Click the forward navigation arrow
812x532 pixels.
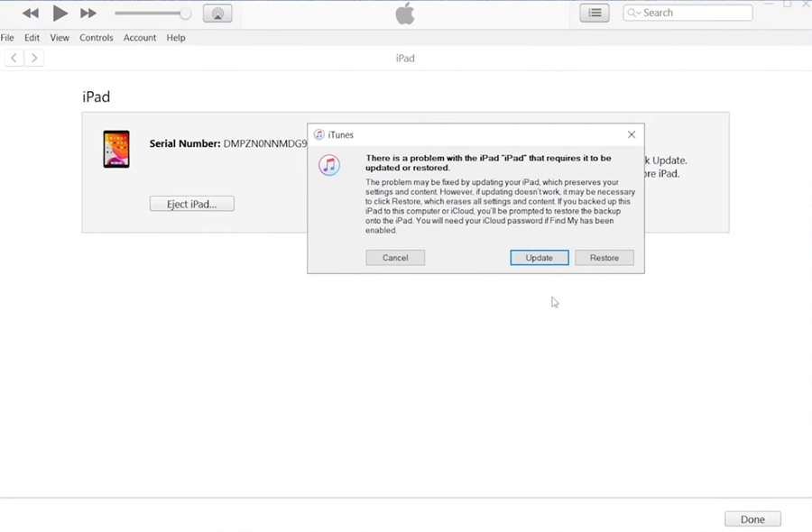point(34,57)
